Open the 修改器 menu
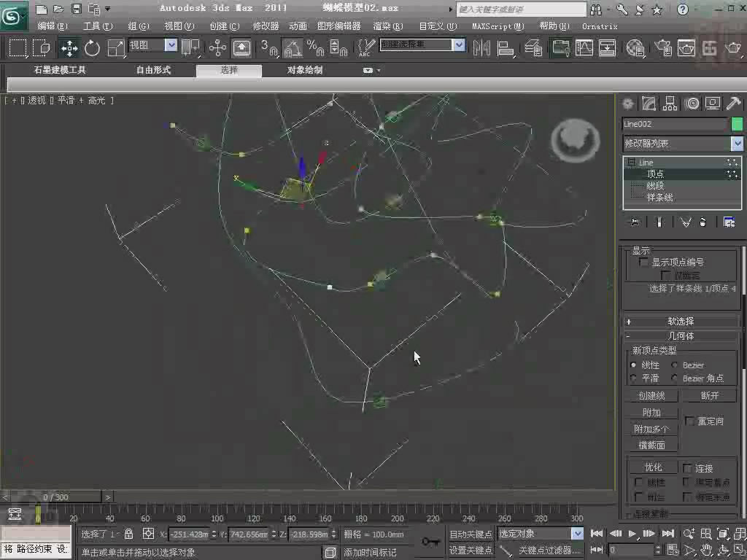The height and width of the screenshot is (560, 747). coord(266,26)
